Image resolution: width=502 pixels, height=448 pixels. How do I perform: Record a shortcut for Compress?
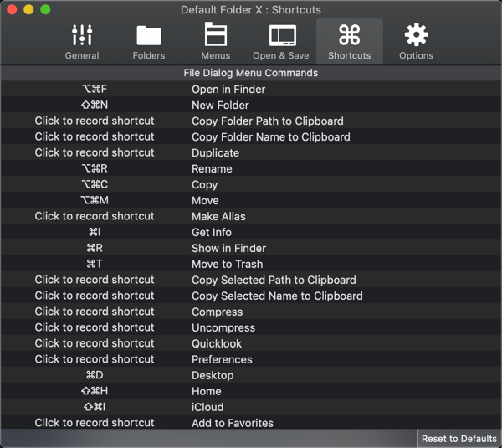tap(95, 312)
